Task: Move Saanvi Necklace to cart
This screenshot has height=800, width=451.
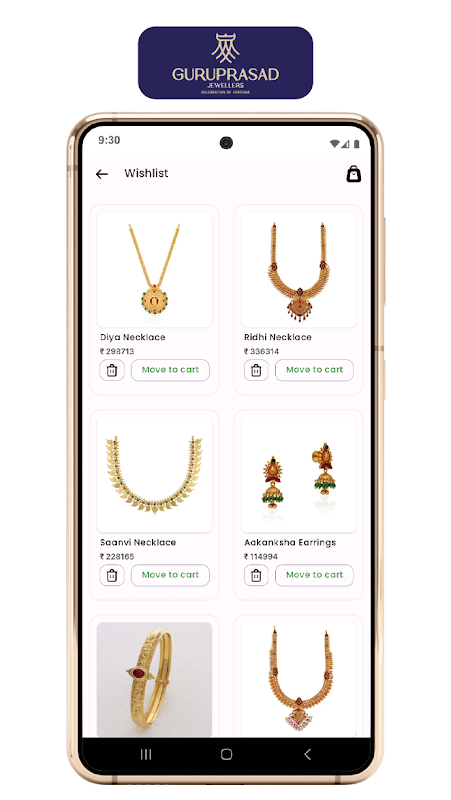Action: 170,576
